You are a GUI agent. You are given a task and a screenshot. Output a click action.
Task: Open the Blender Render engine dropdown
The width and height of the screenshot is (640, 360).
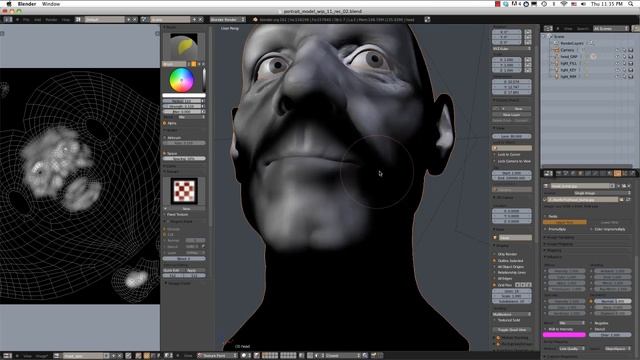(228, 19)
